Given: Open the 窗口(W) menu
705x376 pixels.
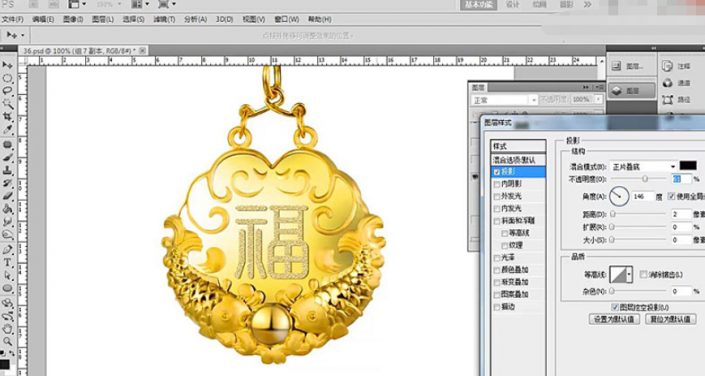Looking at the screenshot, I should pyautogui.click(x=286, y=19).
